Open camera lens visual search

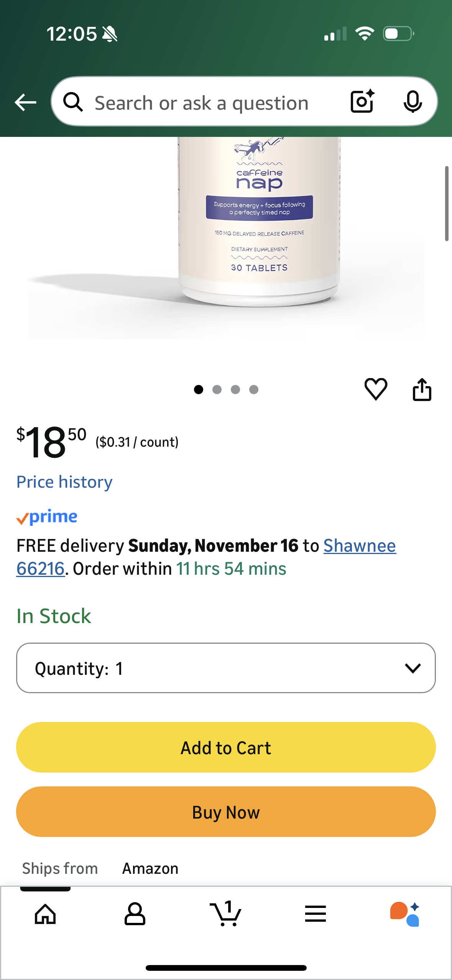[x=362, y=102]
